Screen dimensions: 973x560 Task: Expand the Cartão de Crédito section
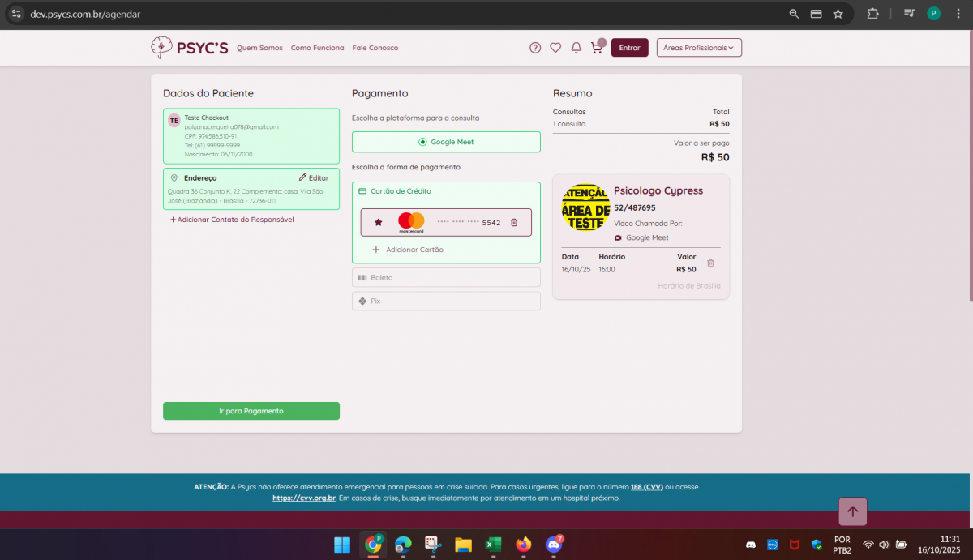[401, 191]
